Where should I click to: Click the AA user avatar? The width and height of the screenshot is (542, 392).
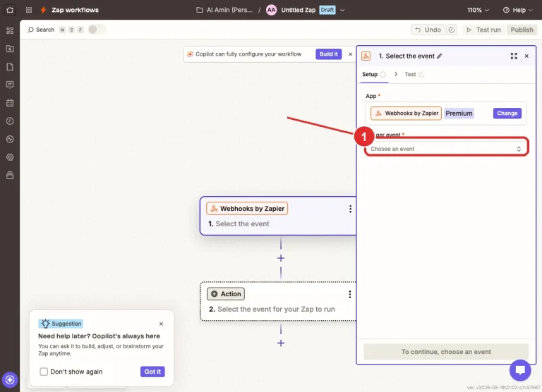pyautogui.click(x=271, y=10)
